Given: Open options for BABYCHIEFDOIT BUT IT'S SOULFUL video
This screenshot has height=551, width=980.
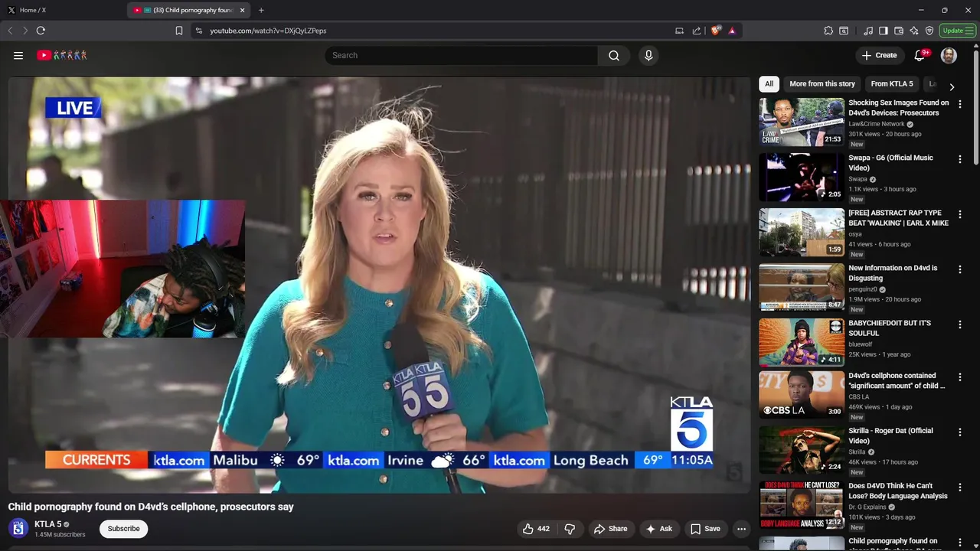Looking at the screenshot, I should click(960, 324).
